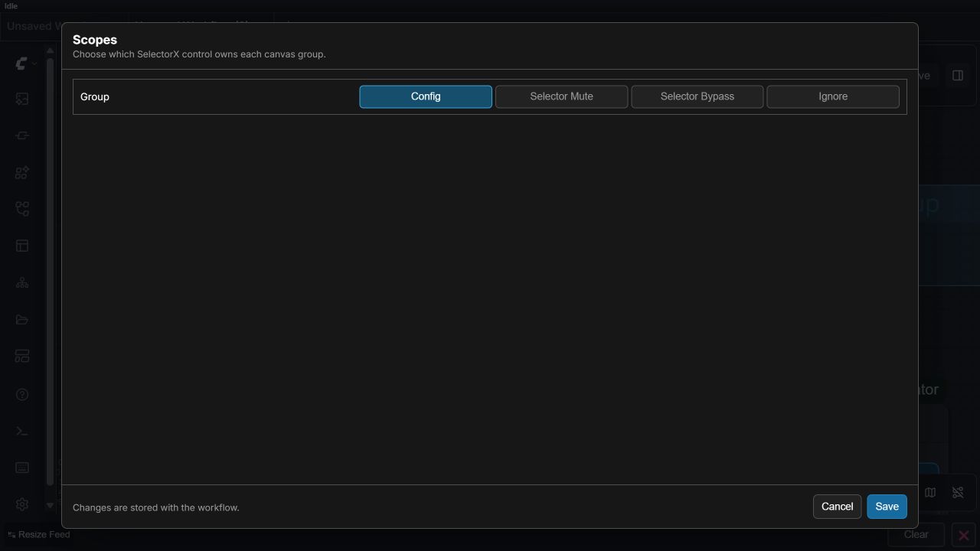Select the Unsaved Workflow tab

coord(34,26)
